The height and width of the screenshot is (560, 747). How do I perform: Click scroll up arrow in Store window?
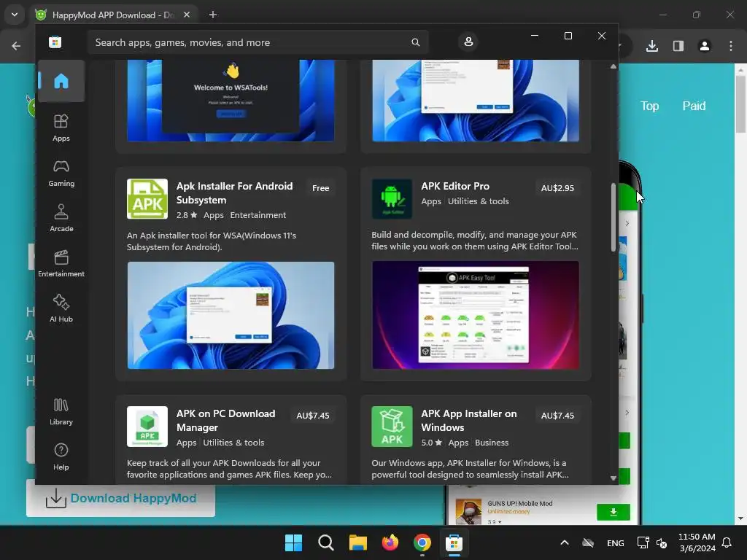tap(613, 66)
